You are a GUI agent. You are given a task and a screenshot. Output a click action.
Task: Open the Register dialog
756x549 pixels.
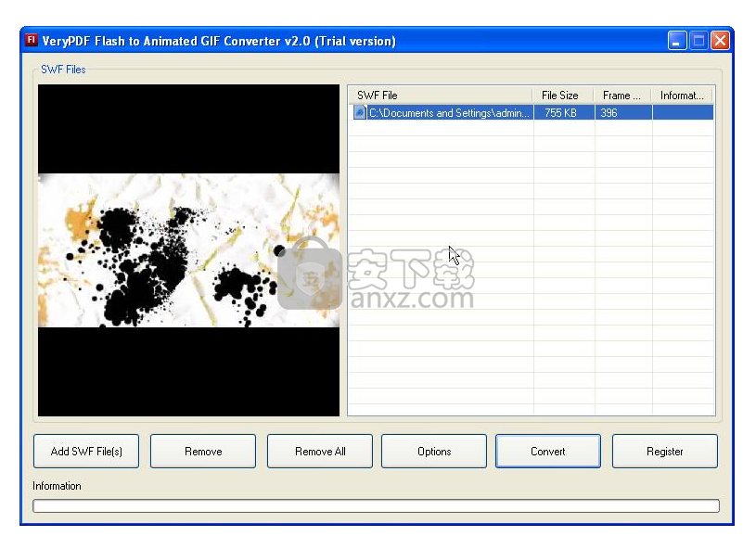[x=665, y=451]
